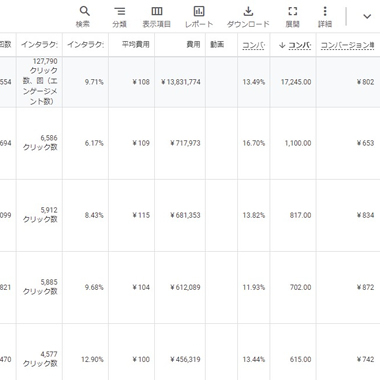Select the cost cell ¥612,089

(x=185, y=287)
